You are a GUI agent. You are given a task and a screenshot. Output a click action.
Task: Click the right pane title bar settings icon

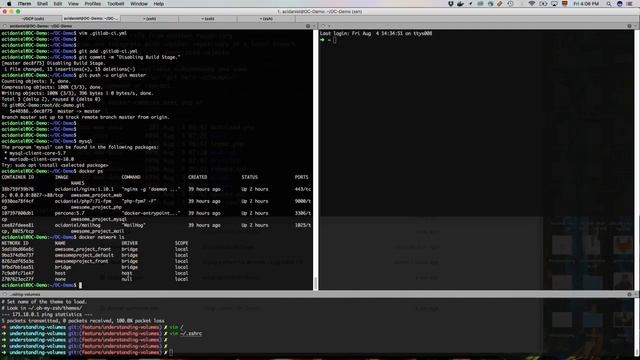pos(629,26)
